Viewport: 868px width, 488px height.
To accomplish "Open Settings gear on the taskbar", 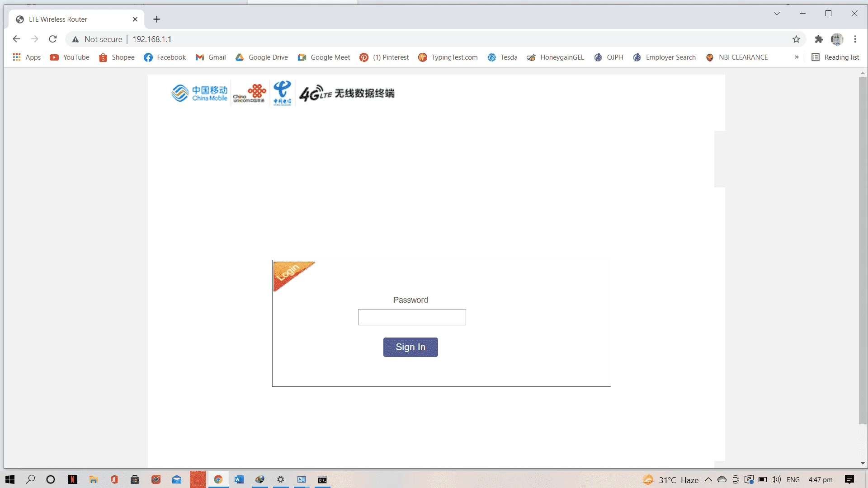I will (281, 479).
